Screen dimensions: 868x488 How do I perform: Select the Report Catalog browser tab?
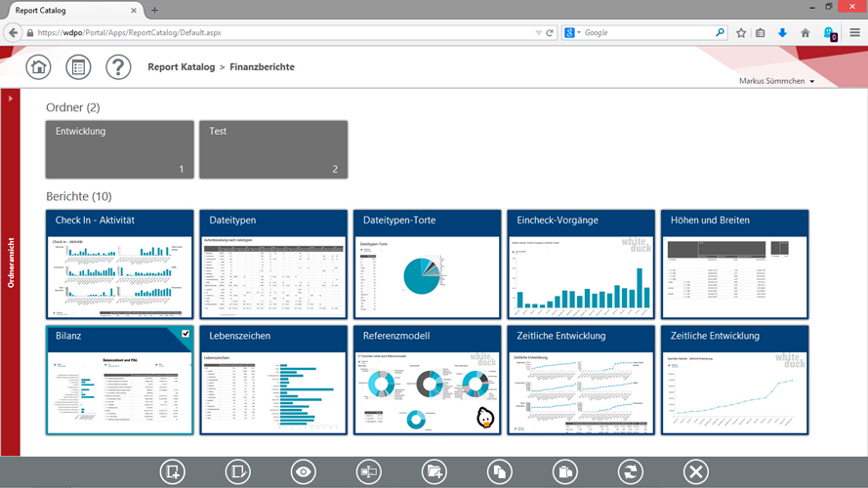point(68,9)
